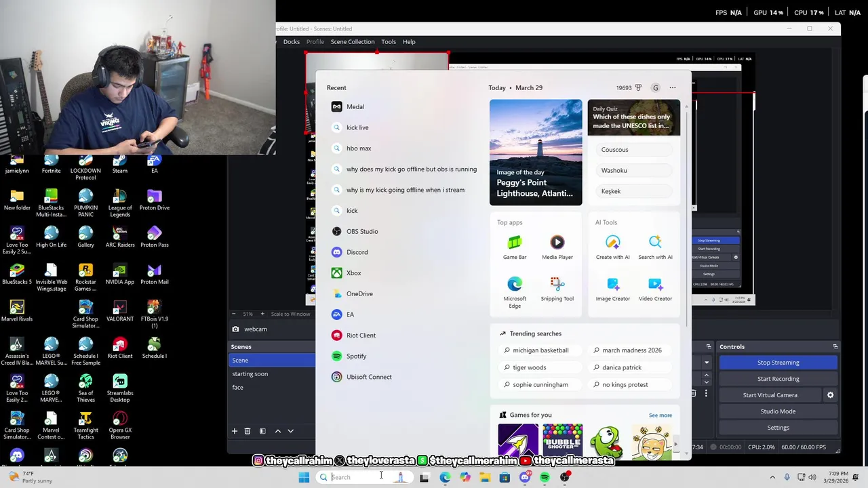Click the G account avatar in search panel
Viewport: 868px width, 488px height.
pyautogui.click(x=655, y=87)
